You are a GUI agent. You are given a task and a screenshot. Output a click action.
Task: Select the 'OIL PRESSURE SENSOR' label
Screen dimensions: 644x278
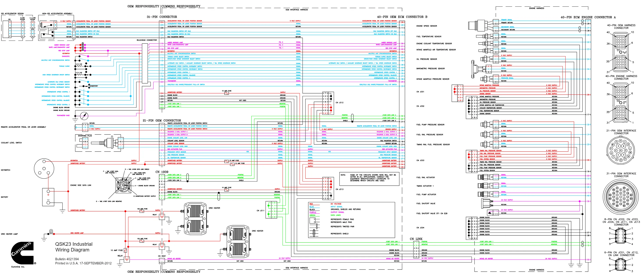426,59
